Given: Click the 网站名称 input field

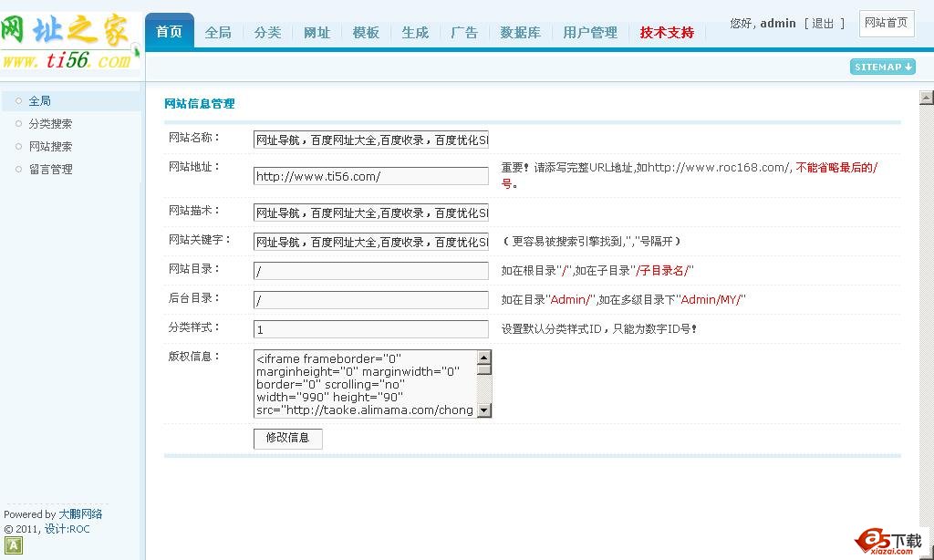Looking at the screenshot, I should point(371,140).
